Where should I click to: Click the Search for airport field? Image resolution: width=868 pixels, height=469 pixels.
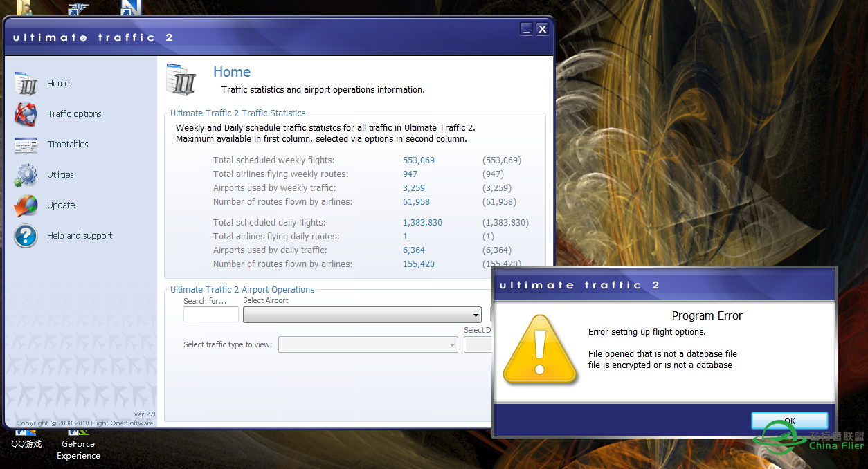211,314
